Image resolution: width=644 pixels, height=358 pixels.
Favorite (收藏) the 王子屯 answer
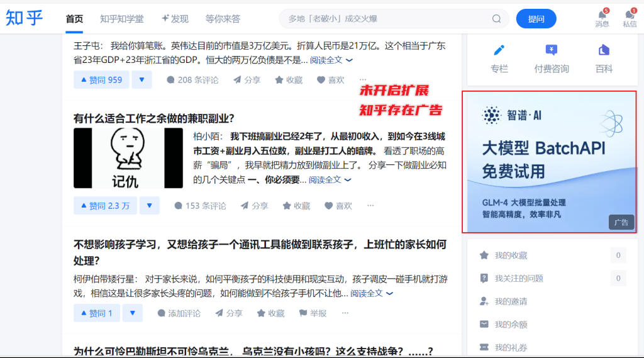click(289, 80)
